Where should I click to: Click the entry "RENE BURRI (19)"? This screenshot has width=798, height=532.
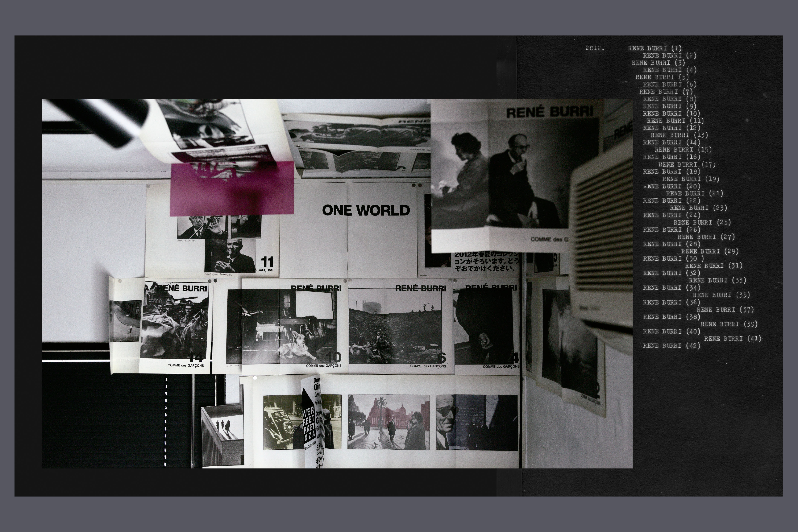tap(691, 179)
